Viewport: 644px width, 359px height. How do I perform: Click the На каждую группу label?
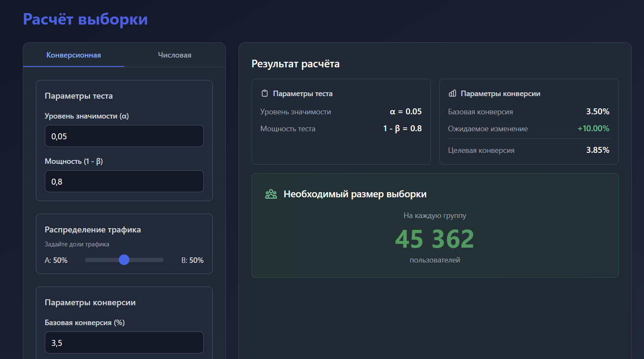(434, 215)
